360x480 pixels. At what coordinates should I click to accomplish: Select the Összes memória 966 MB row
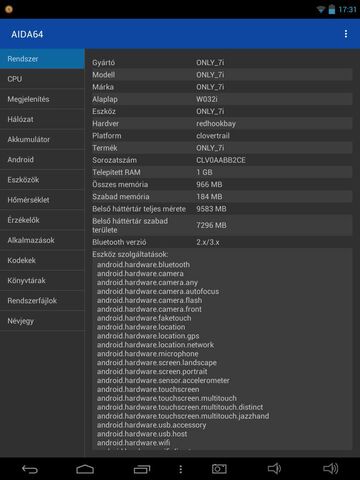pyautogui.click(x=222, y=184)
